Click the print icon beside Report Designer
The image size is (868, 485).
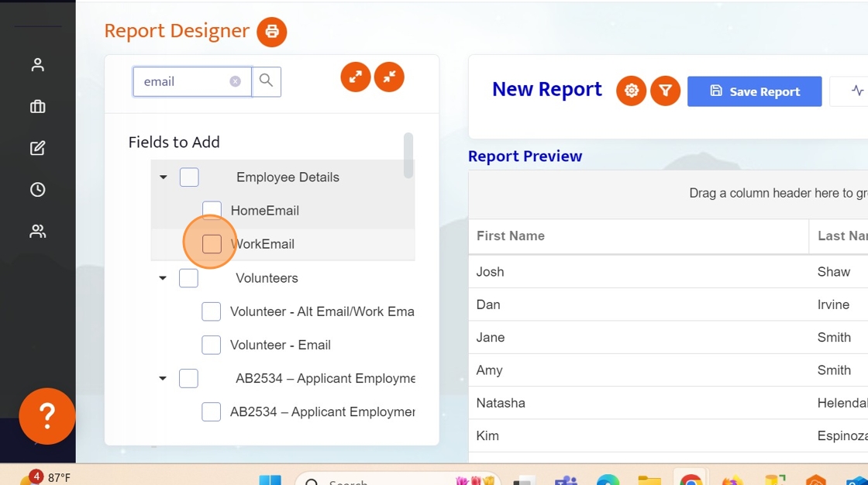(x=272, y=32)
